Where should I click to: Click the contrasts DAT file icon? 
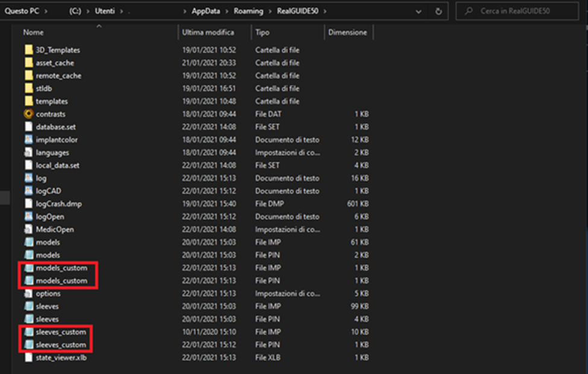tap(28, 114)
